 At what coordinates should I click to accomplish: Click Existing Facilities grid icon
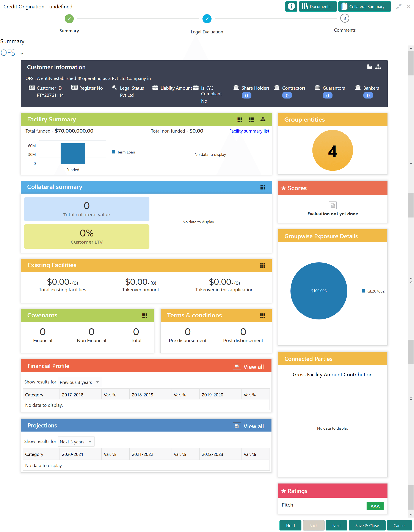(x=262, y=265)
